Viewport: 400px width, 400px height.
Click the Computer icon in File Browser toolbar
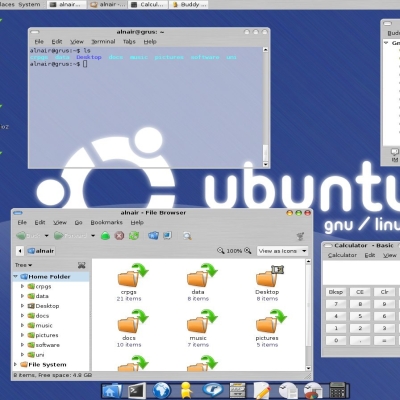(167, 236)
